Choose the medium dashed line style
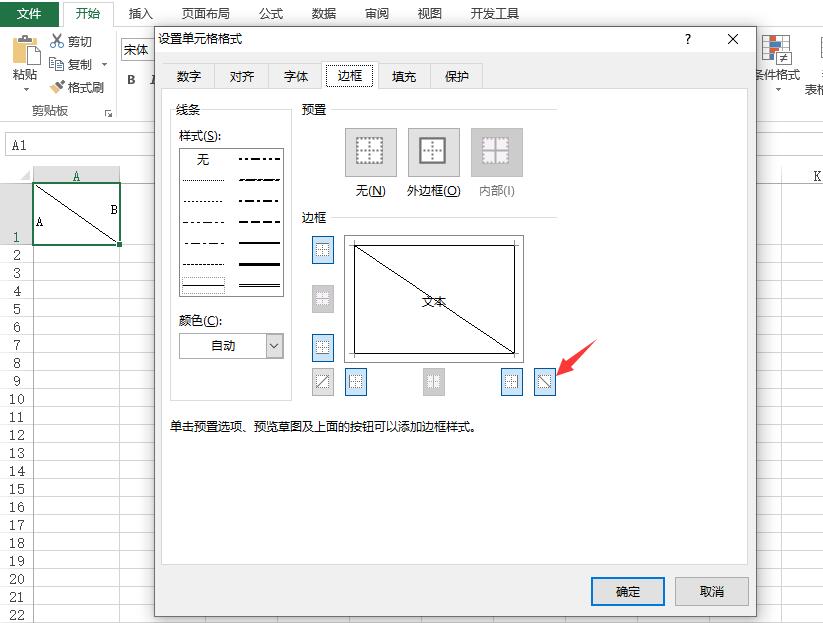 tap(259, 222)
